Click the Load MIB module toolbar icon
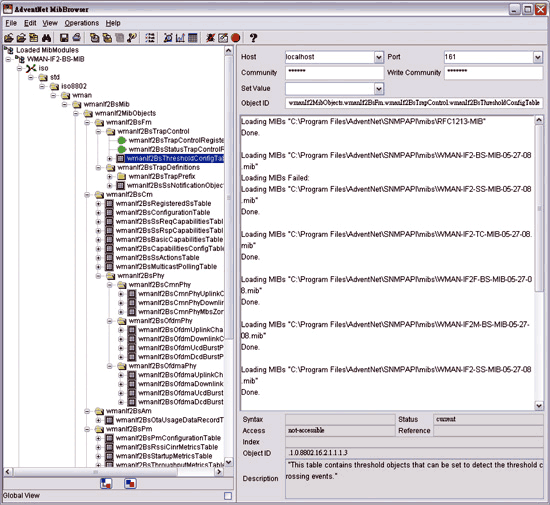This screenshot has height=505, width=550. pyautogui.click(x=9, y=38)
